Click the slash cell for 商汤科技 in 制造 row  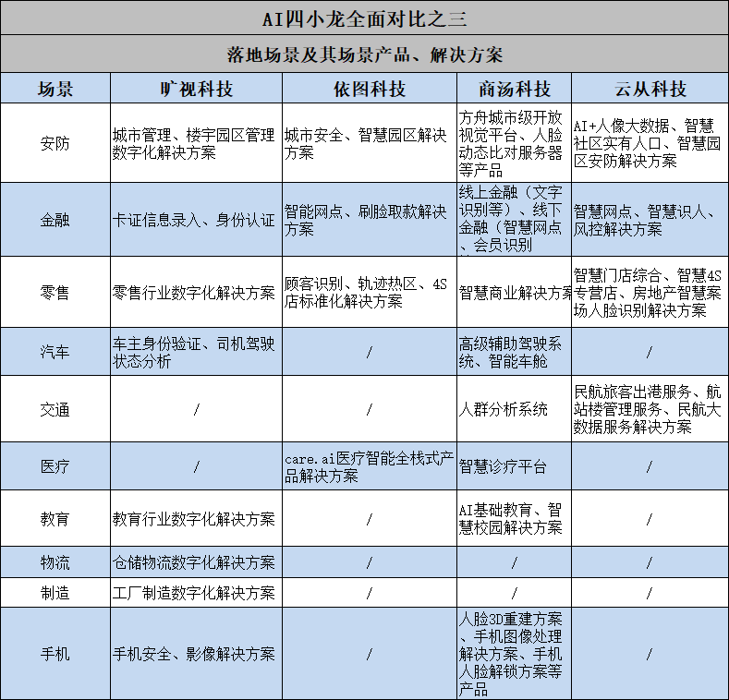[x=515, y=593]
